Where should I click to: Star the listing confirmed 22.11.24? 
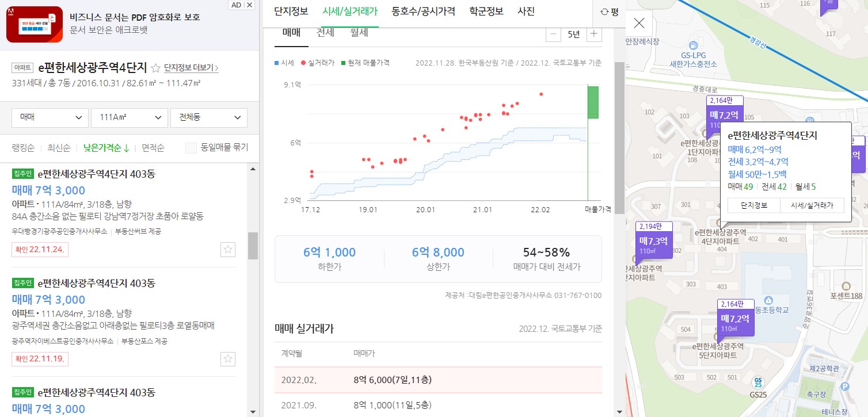229,249
